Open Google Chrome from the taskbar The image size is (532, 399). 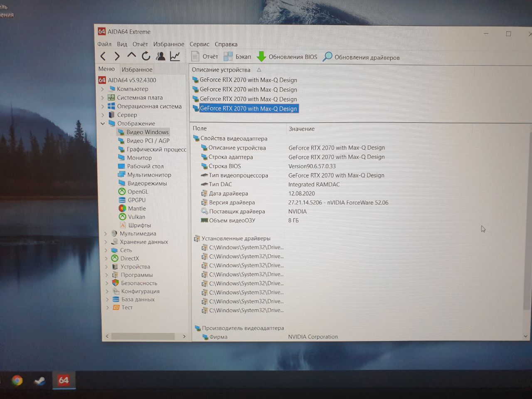pos(17,380)
